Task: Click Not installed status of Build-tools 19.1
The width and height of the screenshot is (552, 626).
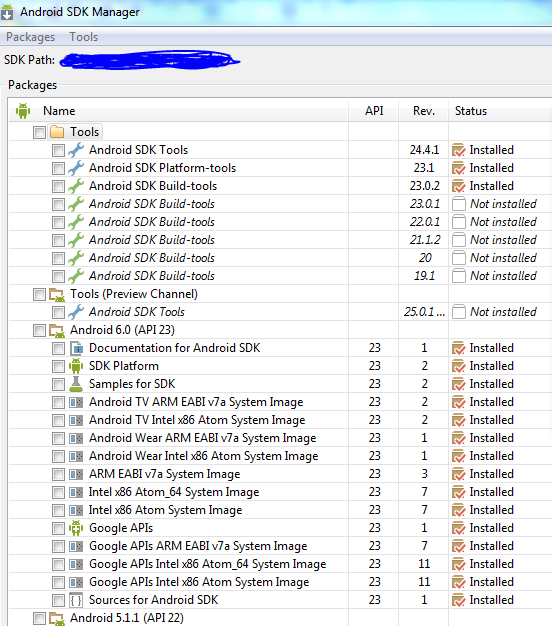Action: (x=503, y=276)
